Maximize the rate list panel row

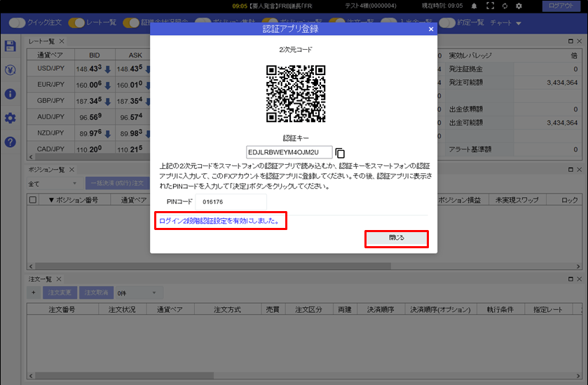[x=570, y=41]
